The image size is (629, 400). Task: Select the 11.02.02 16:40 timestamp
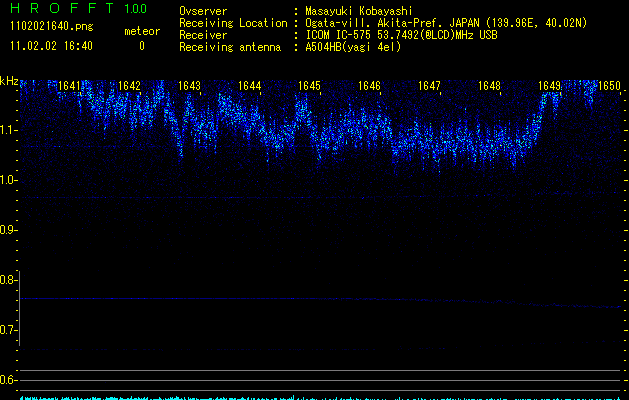(50, 46)
